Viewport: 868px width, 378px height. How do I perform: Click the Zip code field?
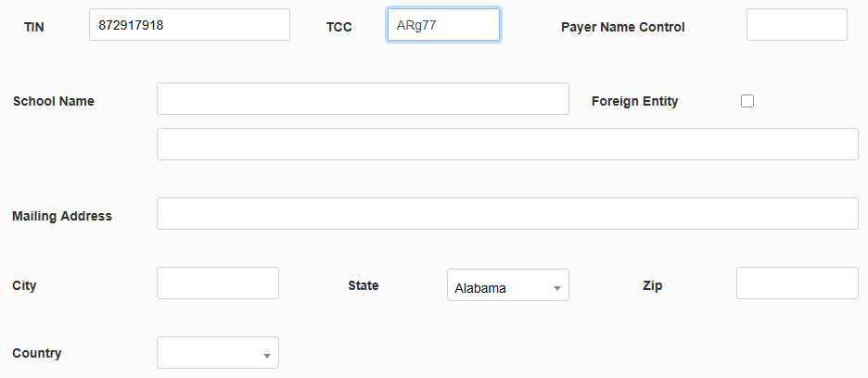[797, 283]
